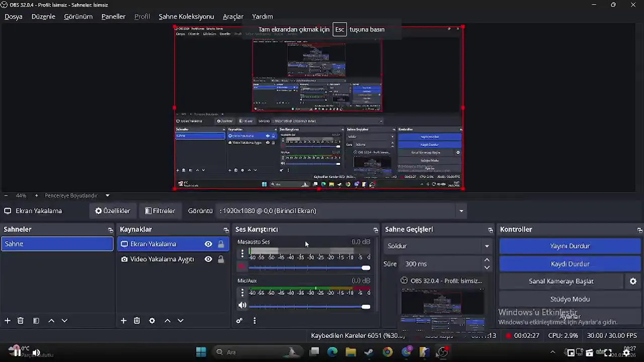Select the Sahne scene in Sahneler list
The height and width of the screenshot is (362, 644).
(57, 244)
